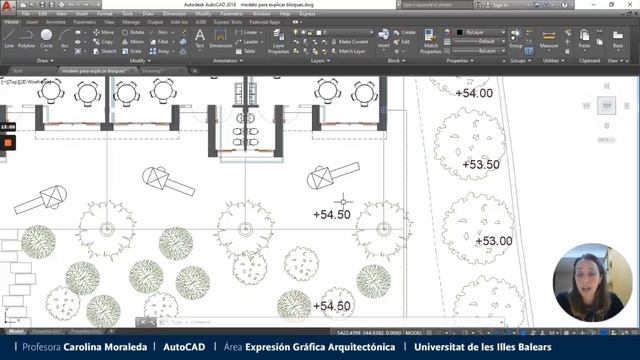Image resolution: width=640 pixels, height=360 pixels.
Task: Expand the Layers panel
Action: point(320,61)
